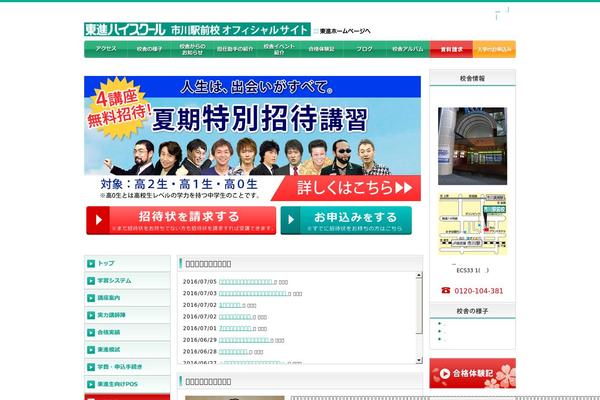Click the news list scroll-down arrow
This screenshot has width=600, height=400.
click(x=419, y=360)
